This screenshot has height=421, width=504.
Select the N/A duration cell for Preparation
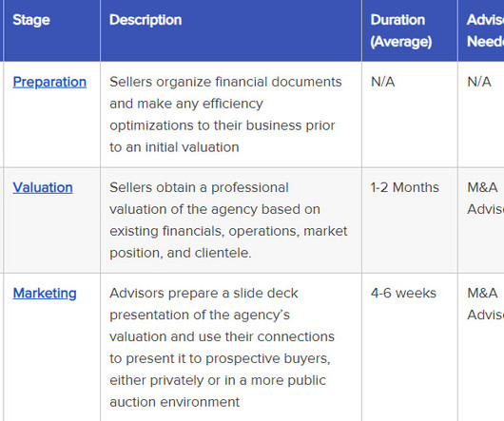[x=382, y=82]
